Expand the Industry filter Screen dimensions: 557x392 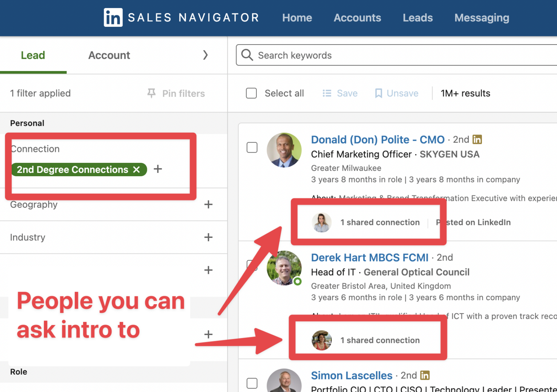(209, 237)
